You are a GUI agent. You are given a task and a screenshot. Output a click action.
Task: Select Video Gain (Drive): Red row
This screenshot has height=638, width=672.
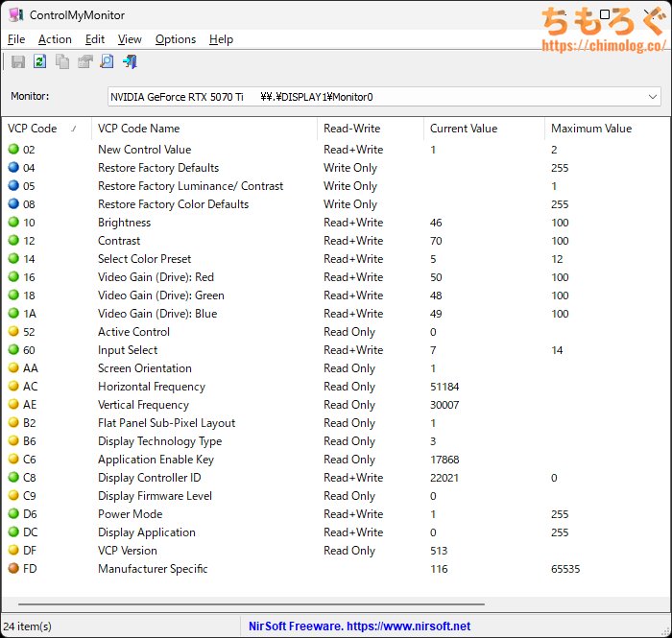tap(336, 277)
